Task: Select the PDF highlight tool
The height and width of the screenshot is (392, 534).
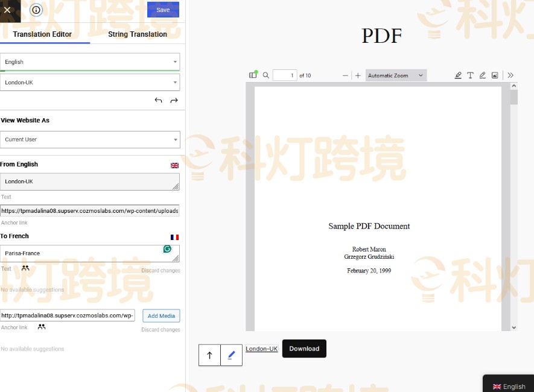Action: [x=458, y=75]
